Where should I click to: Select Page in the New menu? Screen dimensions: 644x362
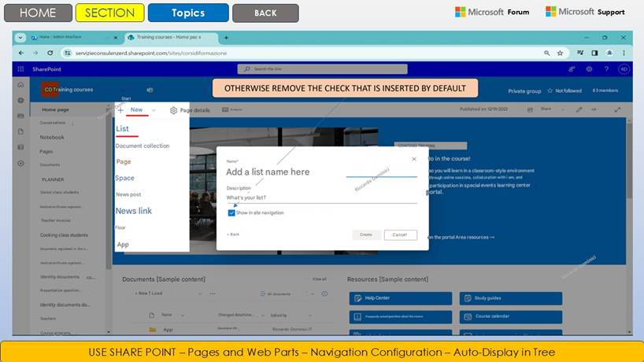(124, 161)
